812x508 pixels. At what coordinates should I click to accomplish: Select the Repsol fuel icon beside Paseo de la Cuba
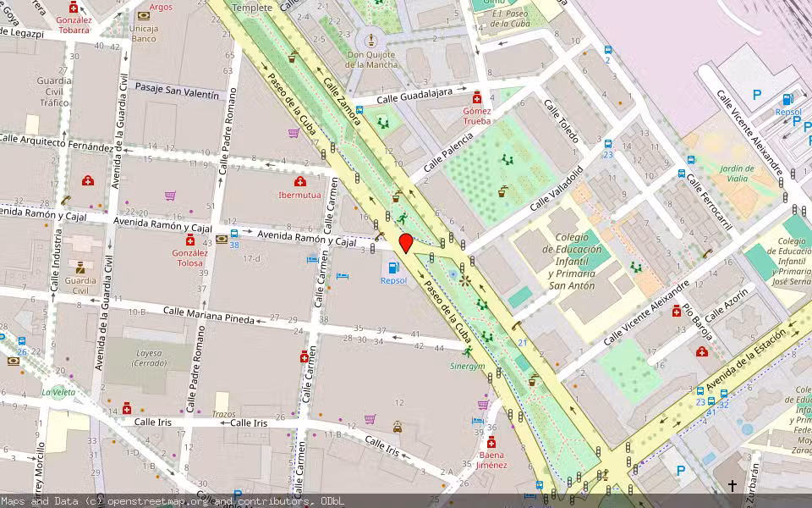393,268
